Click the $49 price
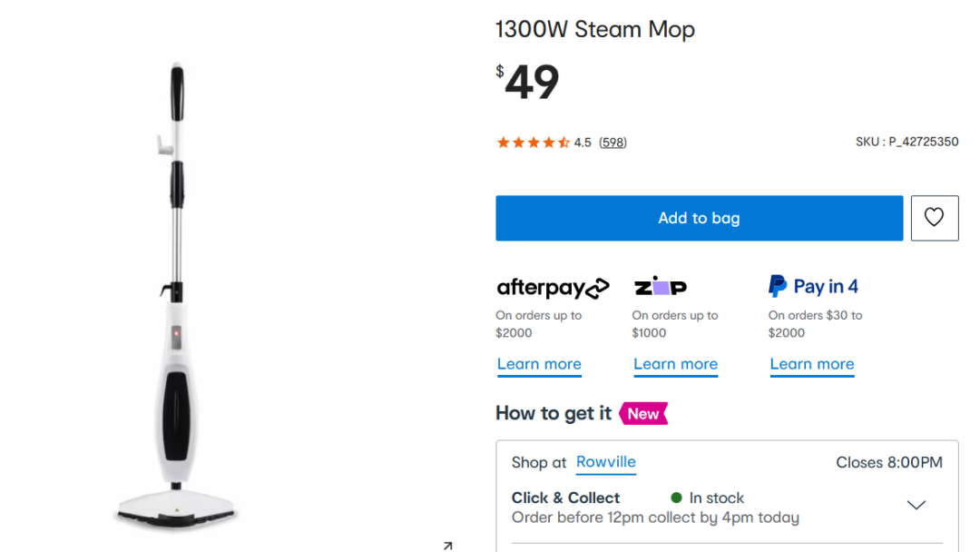 (528, 83)
